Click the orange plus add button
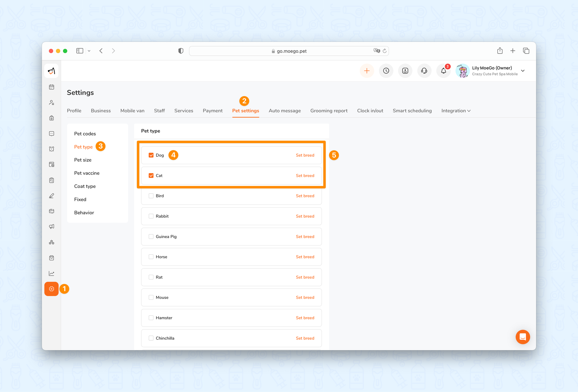 click(367, 71)
